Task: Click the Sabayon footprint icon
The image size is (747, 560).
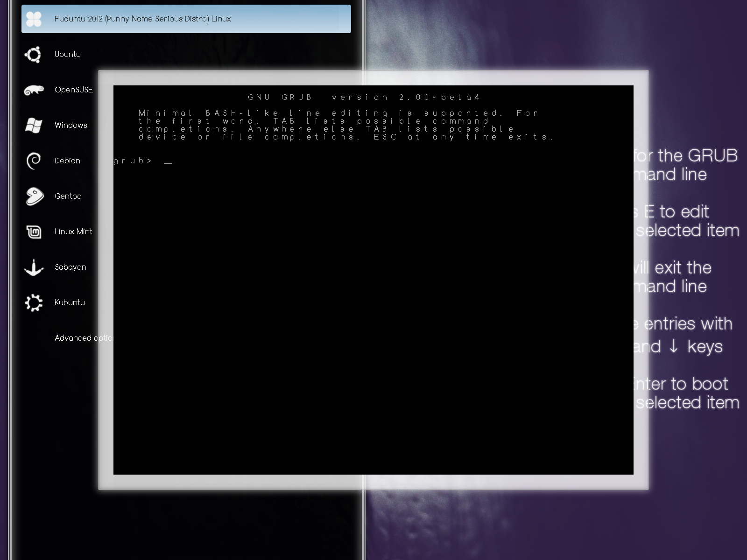Action: click(34, 267)
